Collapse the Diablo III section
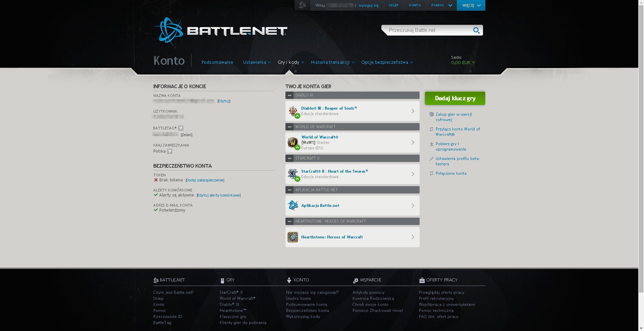 click(x=289, y=95)
